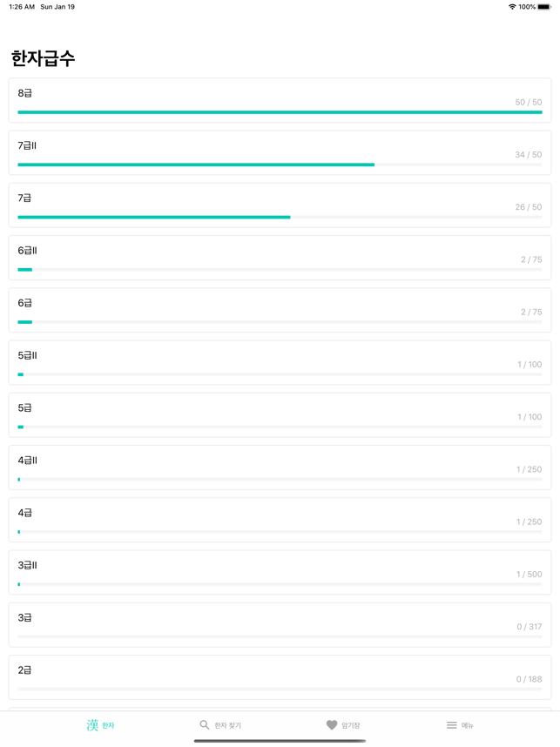Click the 7급II progress bar at 34/50
The image size is (560, 747).
coord(280,165)
